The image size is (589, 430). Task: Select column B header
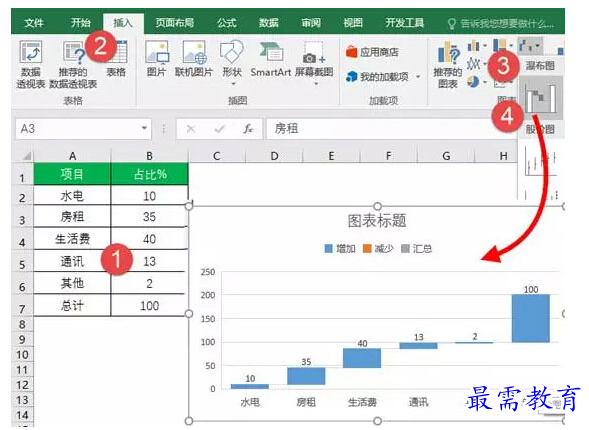(150, 156)
